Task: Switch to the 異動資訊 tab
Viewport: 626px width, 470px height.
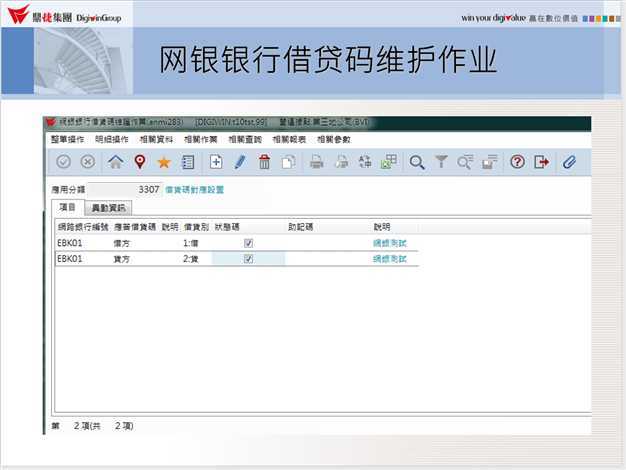Action: click(108, 208)
